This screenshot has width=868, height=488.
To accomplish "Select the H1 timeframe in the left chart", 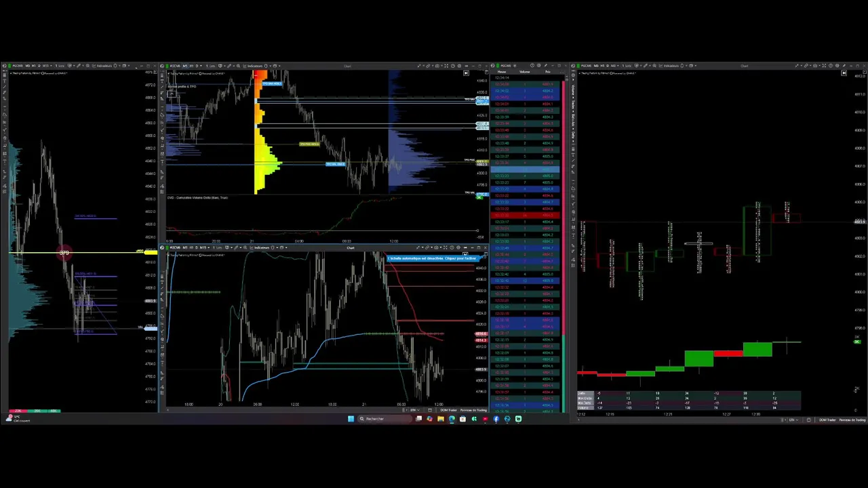I will 32,66.
